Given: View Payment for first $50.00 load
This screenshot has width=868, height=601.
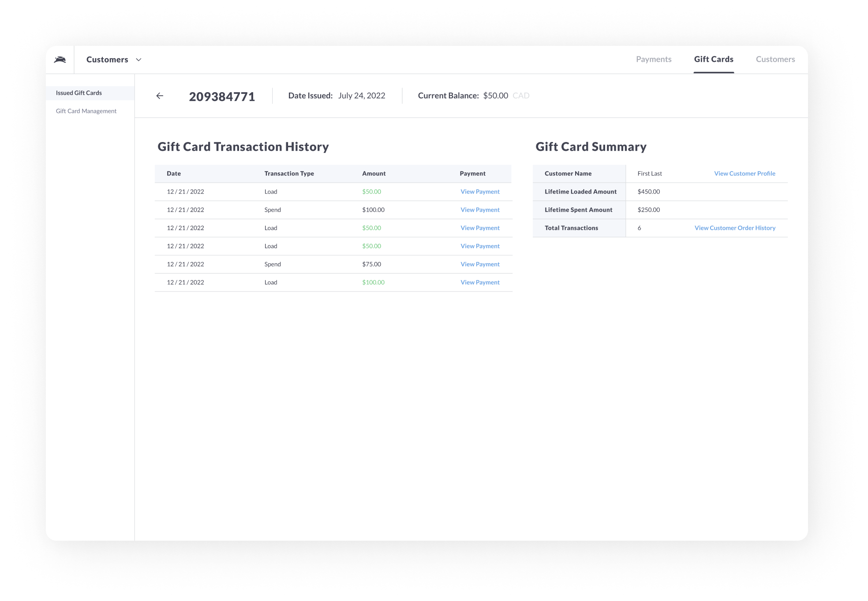Looking at the screenshot, I should coord(480,192).
